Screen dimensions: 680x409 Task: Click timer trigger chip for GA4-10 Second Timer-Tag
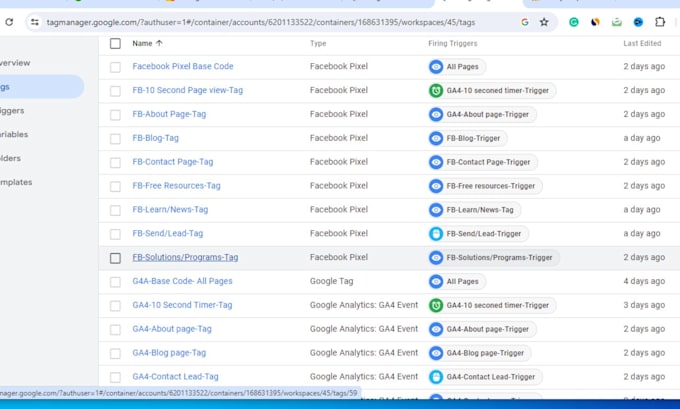[492, 305]
